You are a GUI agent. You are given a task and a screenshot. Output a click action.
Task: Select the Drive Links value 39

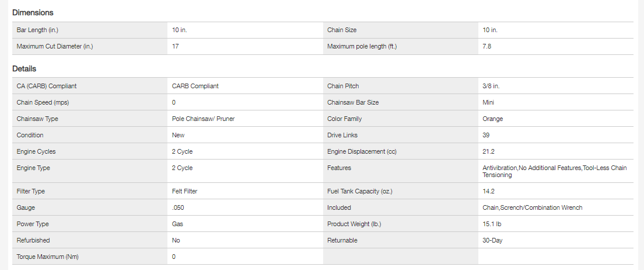coord(487,135)
